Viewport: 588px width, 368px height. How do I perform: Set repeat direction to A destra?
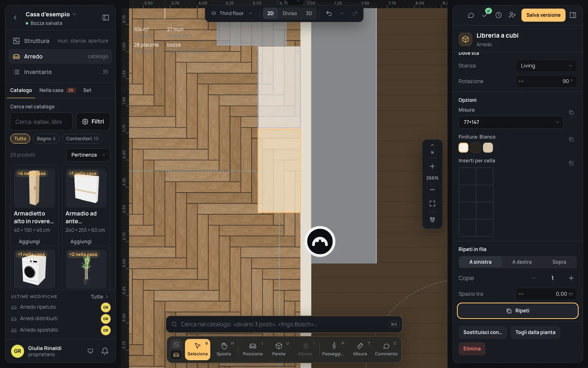tap(522, 262)
